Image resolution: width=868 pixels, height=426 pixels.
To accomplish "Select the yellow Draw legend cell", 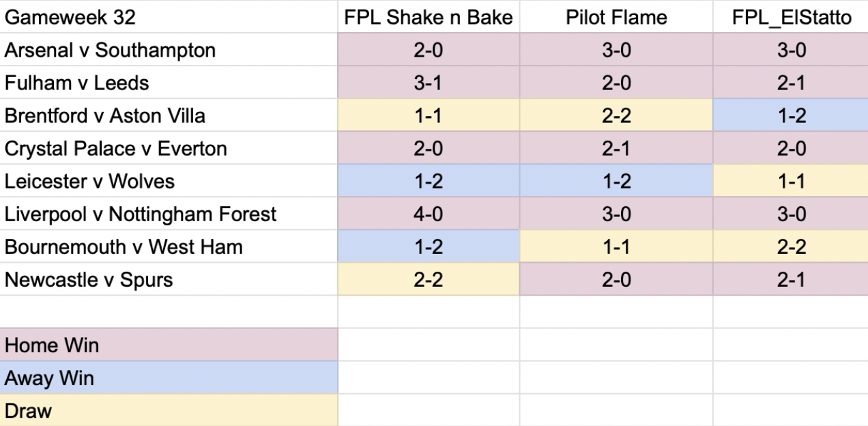I will (169, 410).
